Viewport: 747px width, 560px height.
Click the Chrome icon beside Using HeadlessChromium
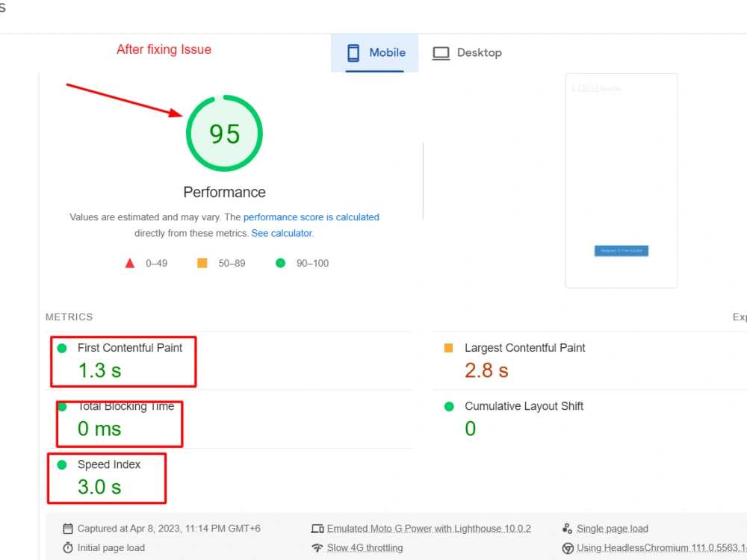point(568,549)
